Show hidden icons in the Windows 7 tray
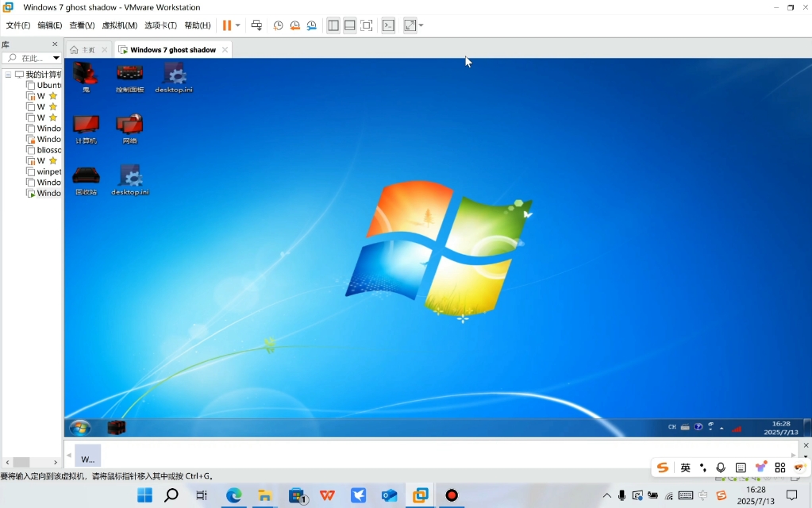 click(x=722, y=429)
